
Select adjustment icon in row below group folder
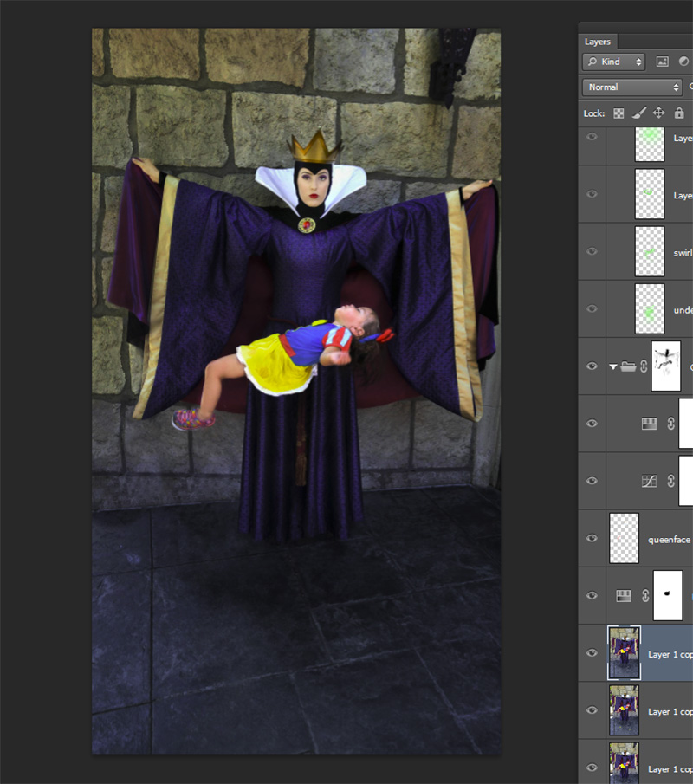pyautogui.click(x=649, y=424)
